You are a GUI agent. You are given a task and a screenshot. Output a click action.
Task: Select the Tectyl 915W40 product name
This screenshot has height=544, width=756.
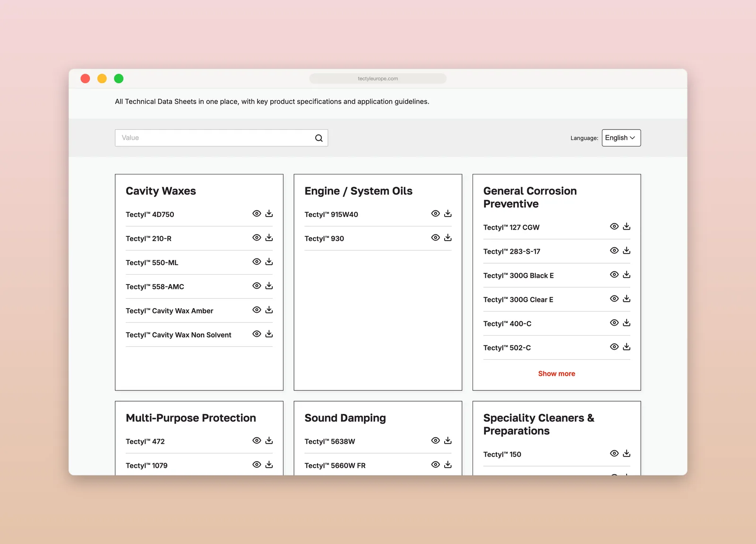[x=331, y=215]
